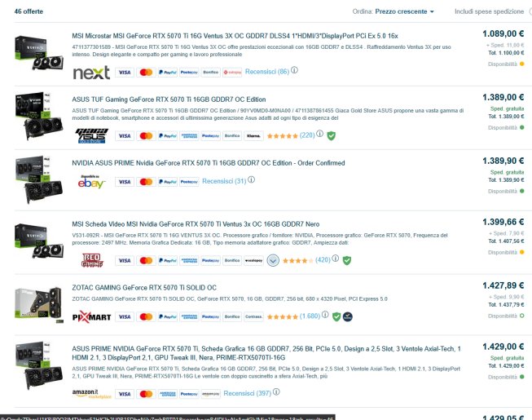Click the price 1.389,00 €
Viewport: 532px width, 420px height.
(503, 97)
